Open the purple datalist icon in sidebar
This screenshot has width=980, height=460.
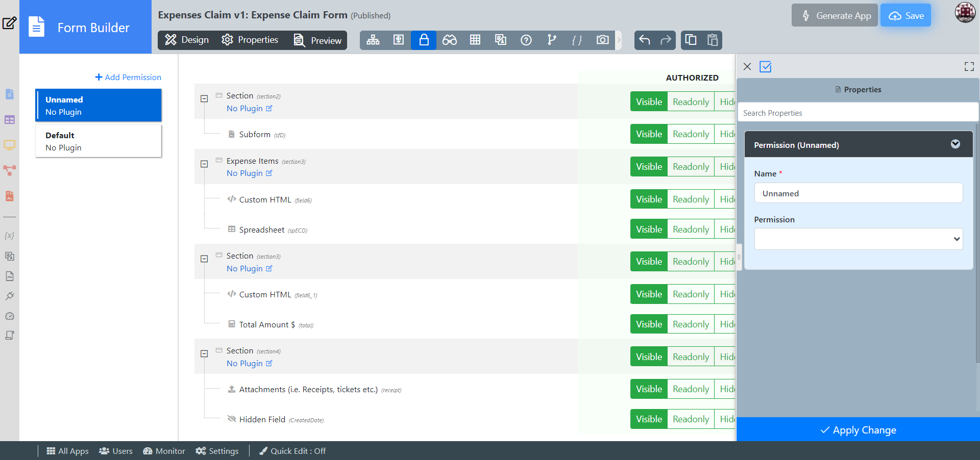[x=10, y=120]
